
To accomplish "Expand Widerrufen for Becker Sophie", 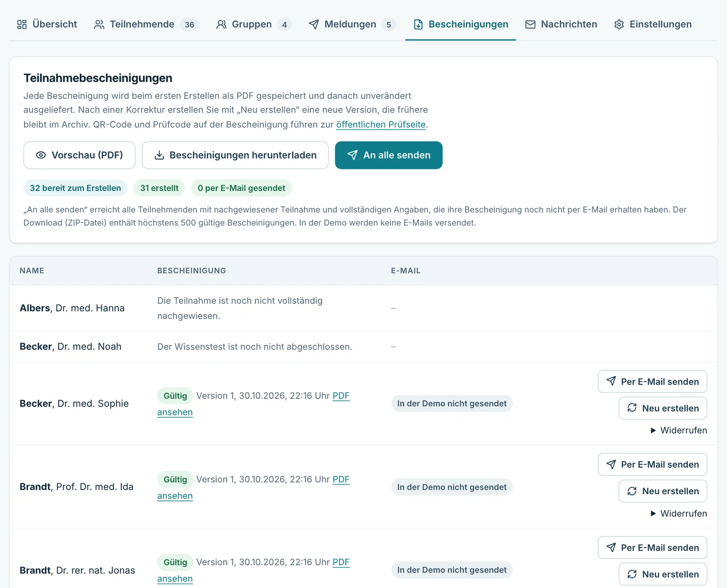I will coord(679,430).
